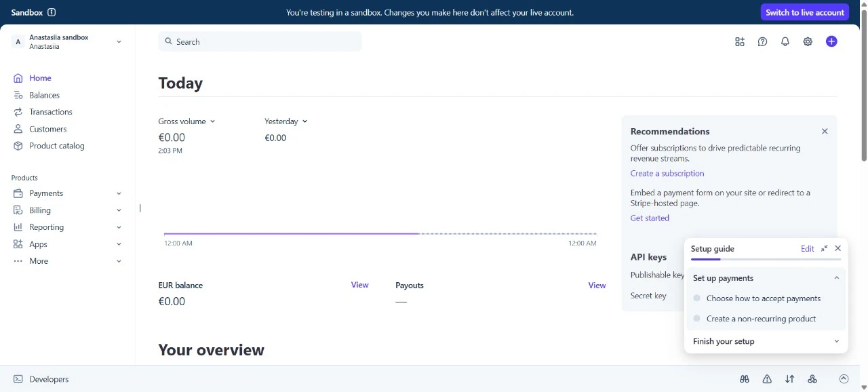Click the Your overview heading
This screenshot has width=868, height=392.
[x=211, y=350]
